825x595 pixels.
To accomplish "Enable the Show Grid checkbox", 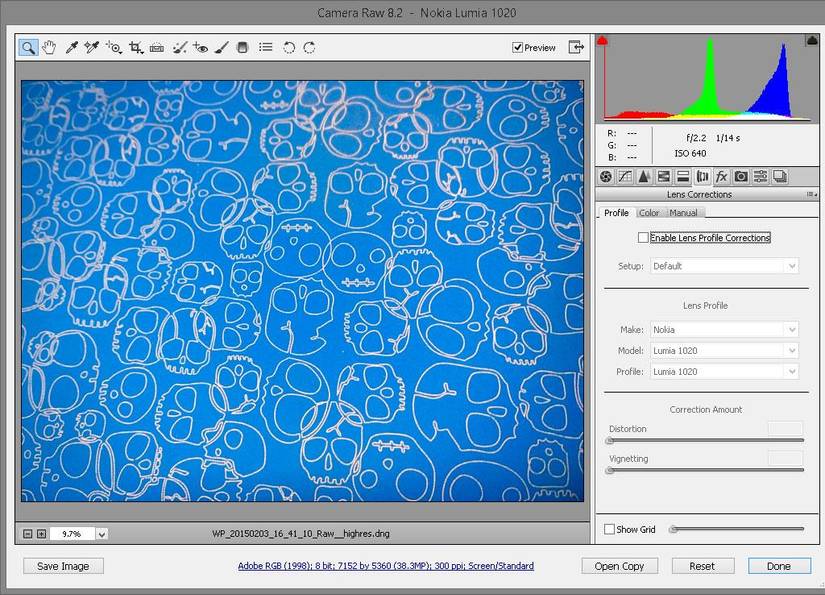I will tap(609, 529).
